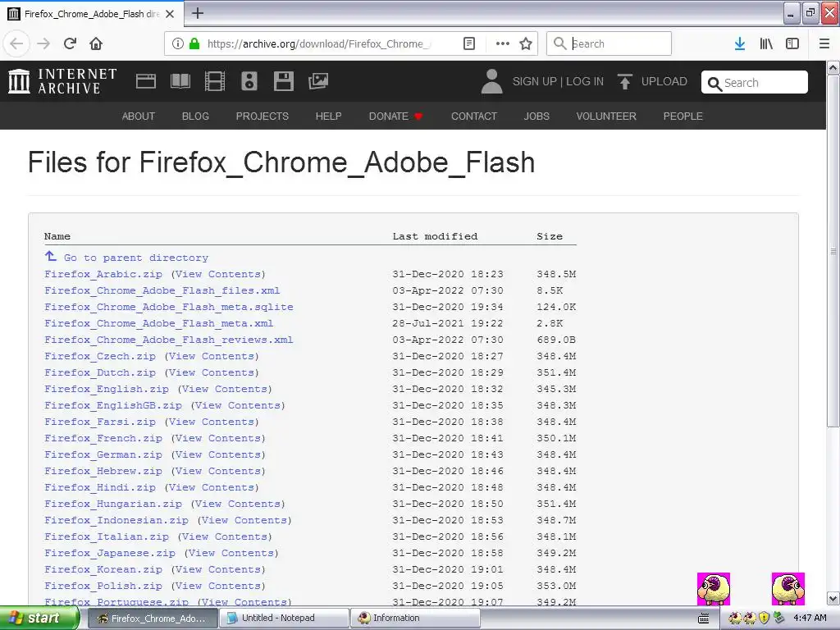Click the security shield tray icon
Viewport: 840px width, 630px height.
pyautogui.click(x=764, y=618)
